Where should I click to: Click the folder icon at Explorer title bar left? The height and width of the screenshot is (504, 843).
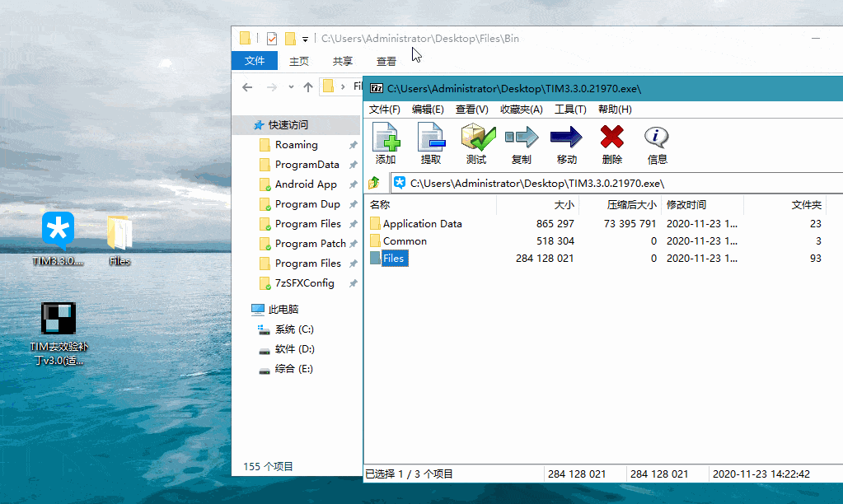[246, 38]
